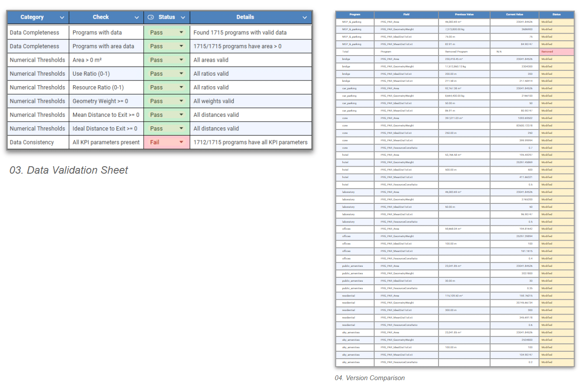
Task: Change the status of the Use Ratio (0-1) check
Action: coord(181,74)
